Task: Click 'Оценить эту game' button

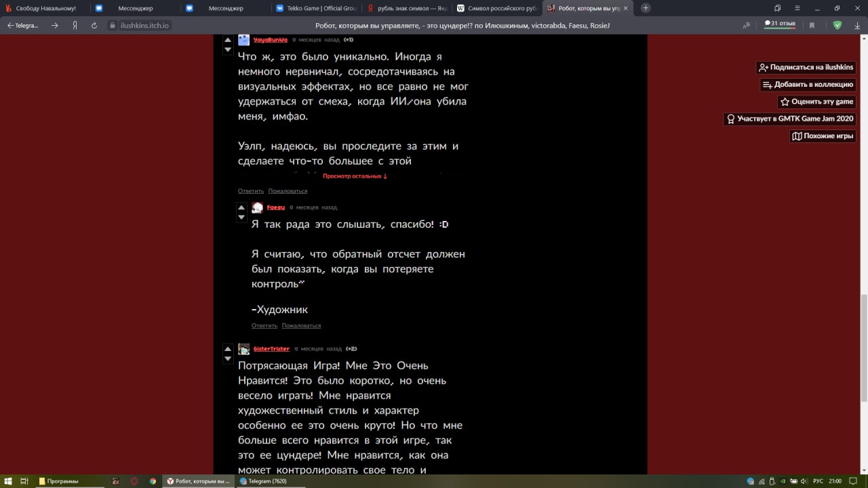Action: pyautogui.click(x=816, y=102)
